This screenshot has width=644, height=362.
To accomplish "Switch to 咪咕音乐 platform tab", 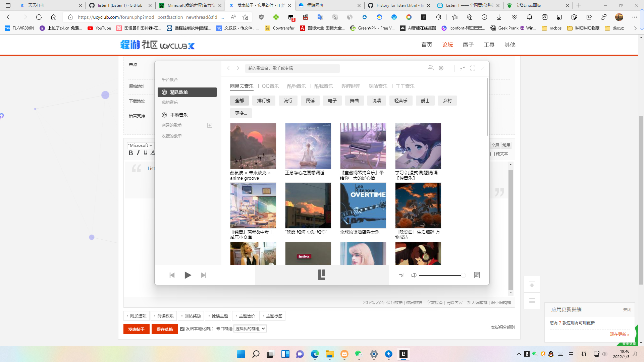I will [378, 86].
